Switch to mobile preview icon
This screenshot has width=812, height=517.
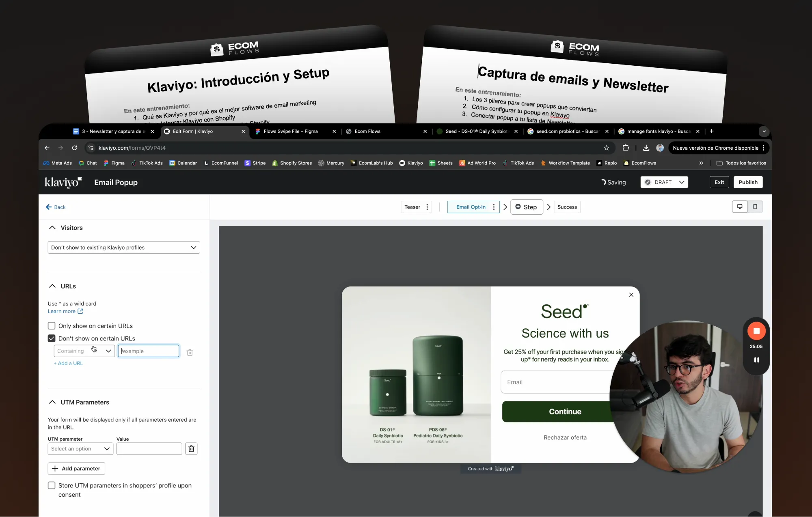coord(755,207)
